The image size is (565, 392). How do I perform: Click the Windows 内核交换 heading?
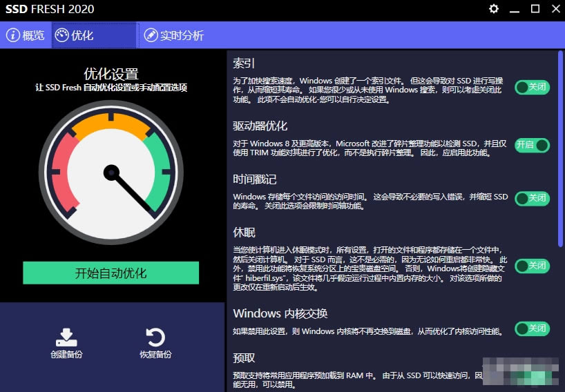click(280, 313)
